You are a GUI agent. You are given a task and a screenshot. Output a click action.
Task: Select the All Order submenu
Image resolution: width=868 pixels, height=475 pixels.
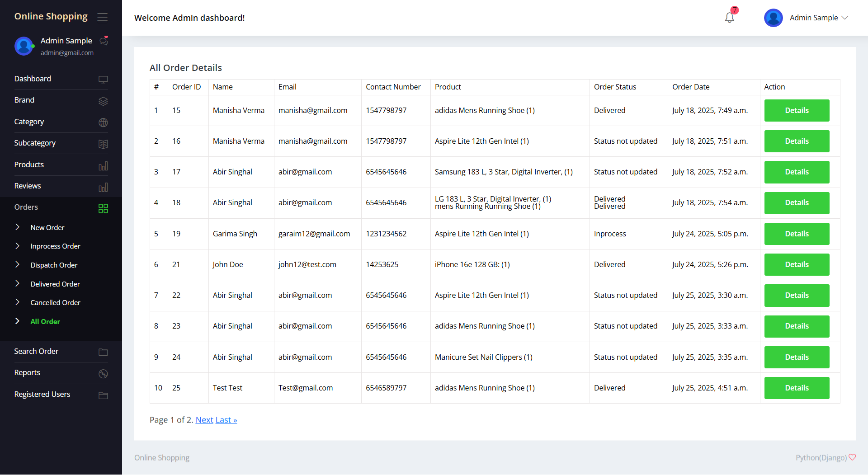tap(45, 321)
